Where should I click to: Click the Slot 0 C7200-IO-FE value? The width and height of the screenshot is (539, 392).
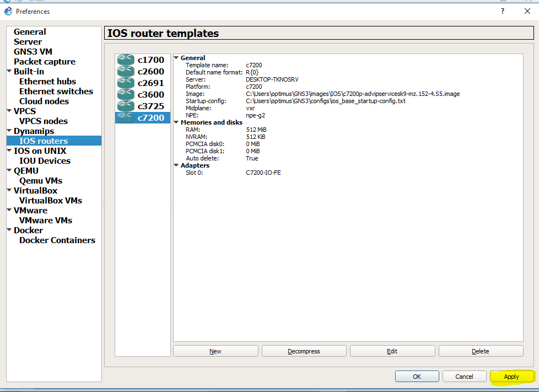(263, 173)
